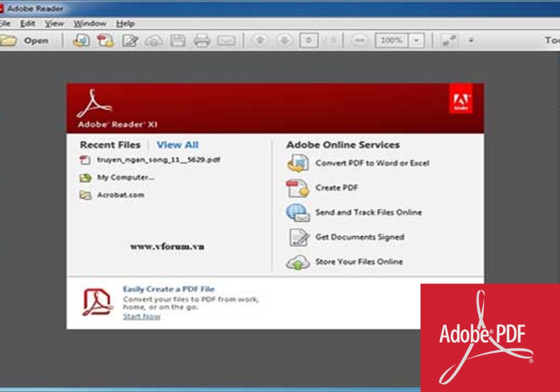Expand the toolbar overflow arrow

(471, 40)
